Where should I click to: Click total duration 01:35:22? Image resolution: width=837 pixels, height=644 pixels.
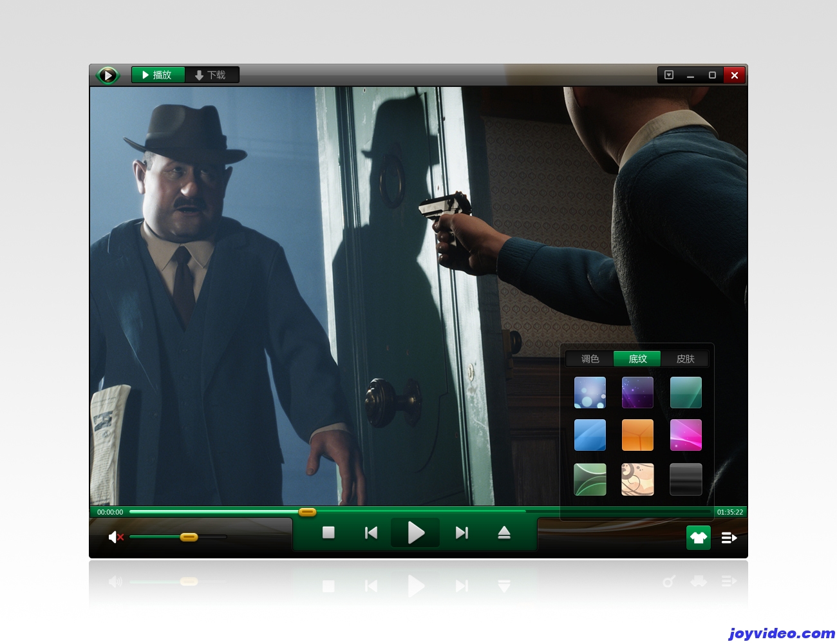730,512
